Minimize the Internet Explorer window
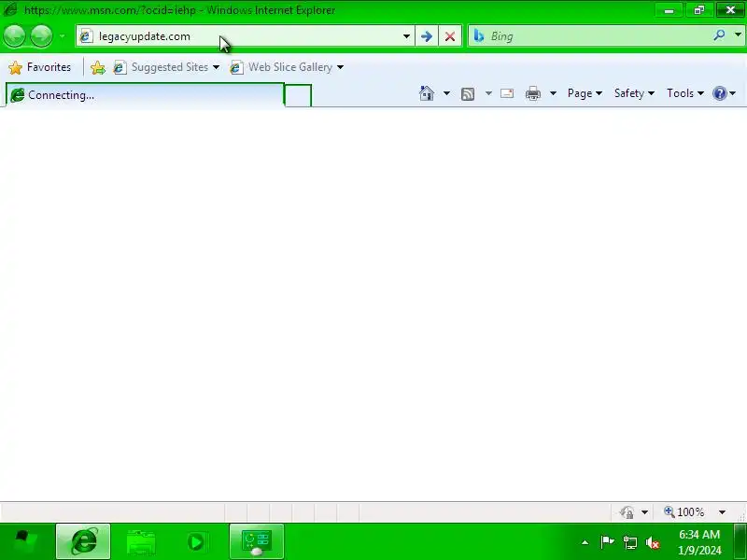This screenshot has height=560, width=747. pyautogui.click(x=669, y=10)
